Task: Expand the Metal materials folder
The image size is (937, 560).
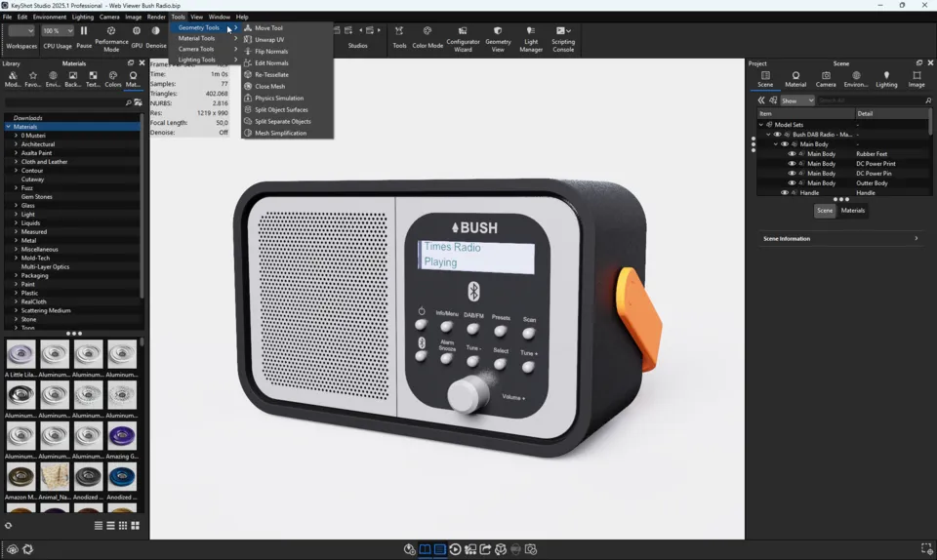Action: click(x=17, y=241)
